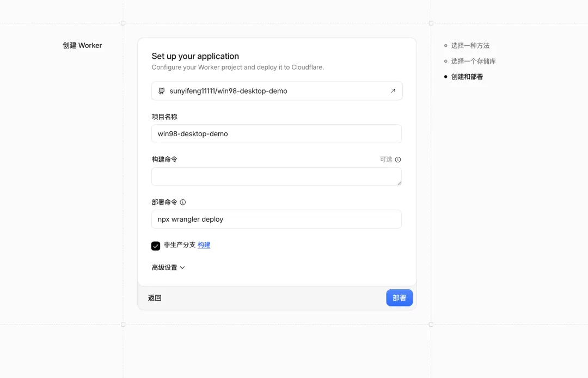Click the Configure your Worker project description
The image size is (588, 378).
(238, 67)
